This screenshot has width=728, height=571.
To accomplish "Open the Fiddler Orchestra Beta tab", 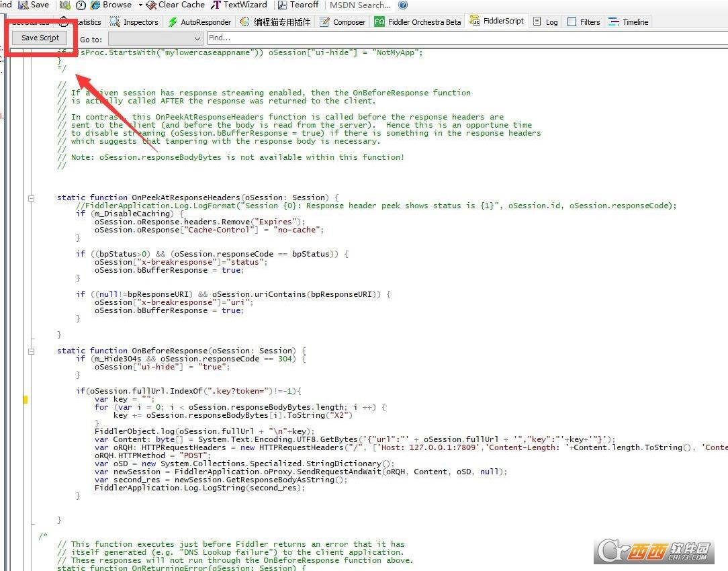I will [x=418, y=21].
